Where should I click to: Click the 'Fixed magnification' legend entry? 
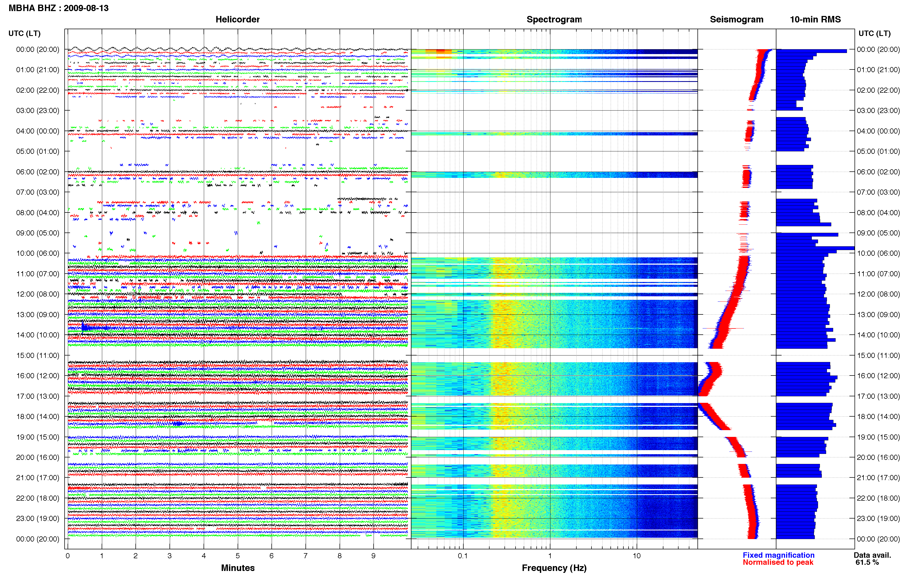[778, 555]
